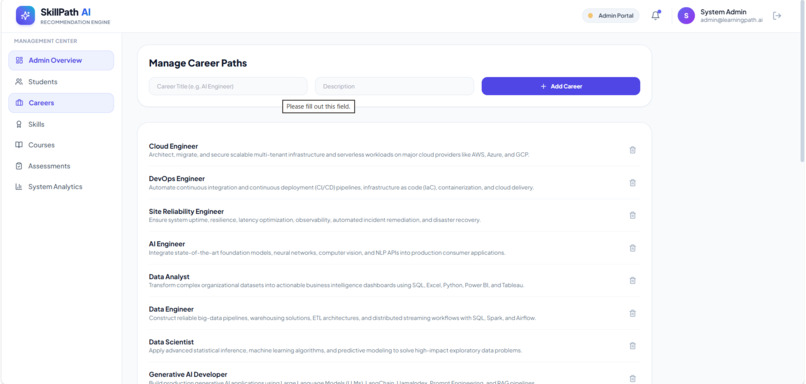
Task: Focus the Description input field
Action: tap(394, 86)
